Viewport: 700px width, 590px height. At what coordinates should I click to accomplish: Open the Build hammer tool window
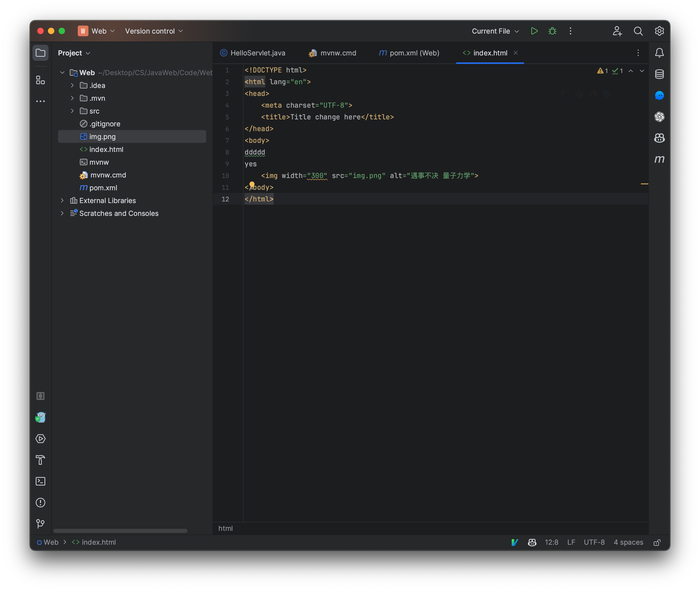tap(40, 460)
